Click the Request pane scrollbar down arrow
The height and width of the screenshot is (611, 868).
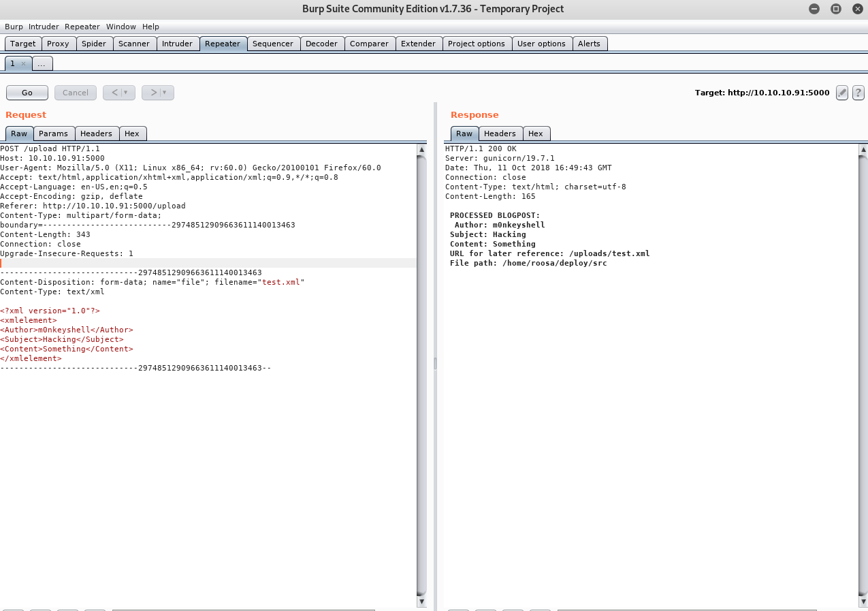(422, 601)
